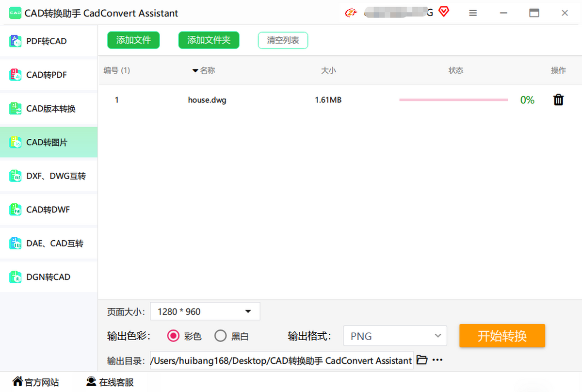Image resolution: width=582 pixels, height=392 pixels.
Task: Click the PDF转CAD sidebar icon
Action: [x=16, y=41]
